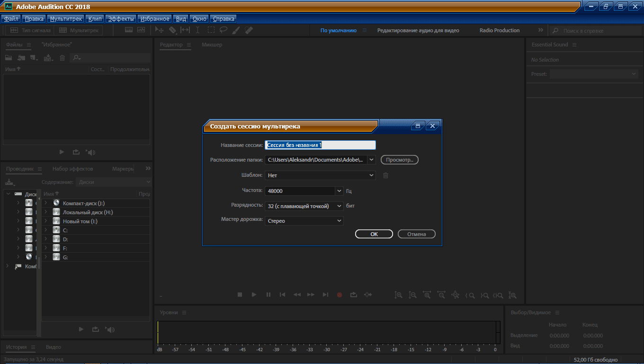Click the OK button in dialog
This screenshot has width=644, height=364.
[x=374, y=234]
